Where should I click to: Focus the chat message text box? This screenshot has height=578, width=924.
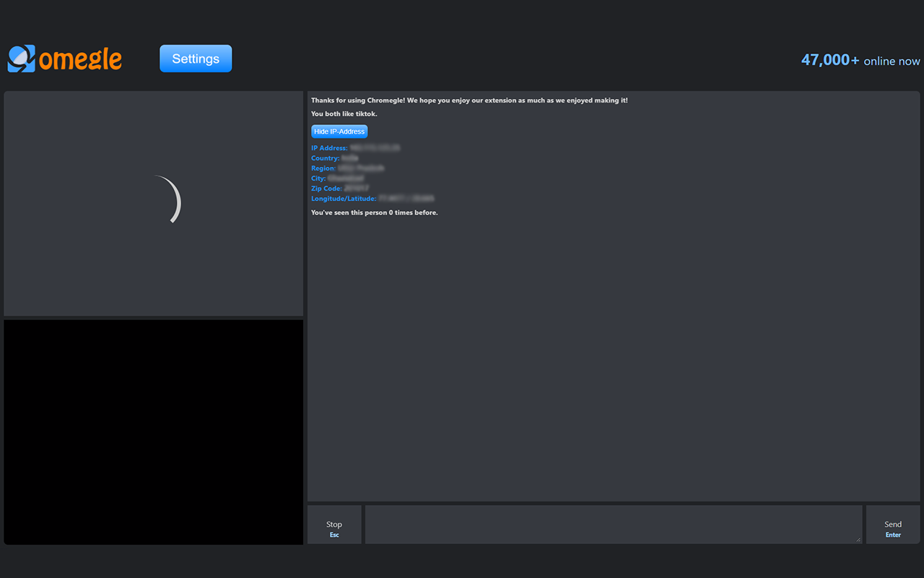(614, 525)
